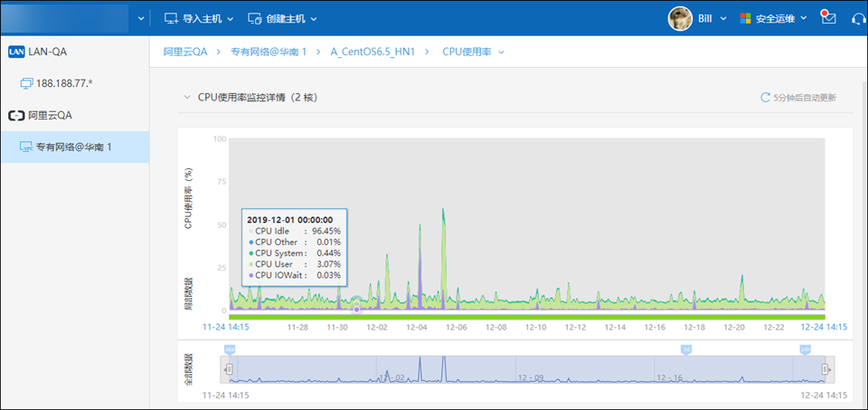Screen dimensions: 868x410
Task: Open the Bill account dropdown menu
Action: [x=723, y=18]
